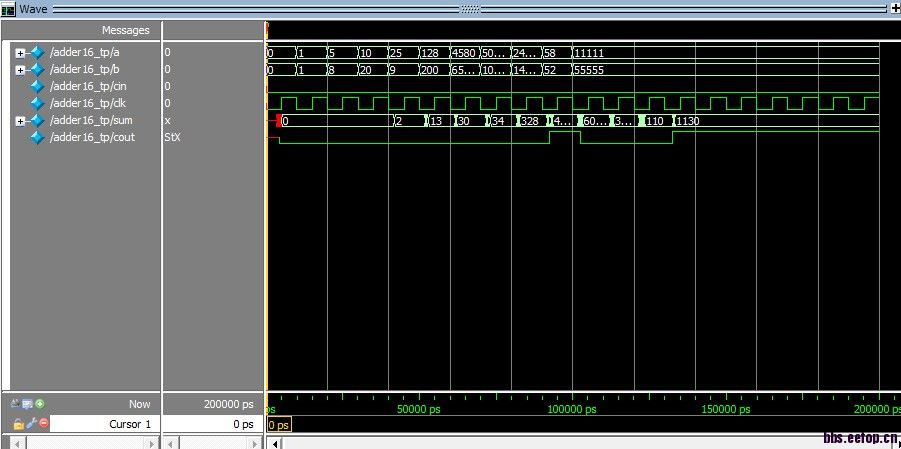Click names pane scrollbar left arrow
The image size is (901, 449).
(17, 444)
